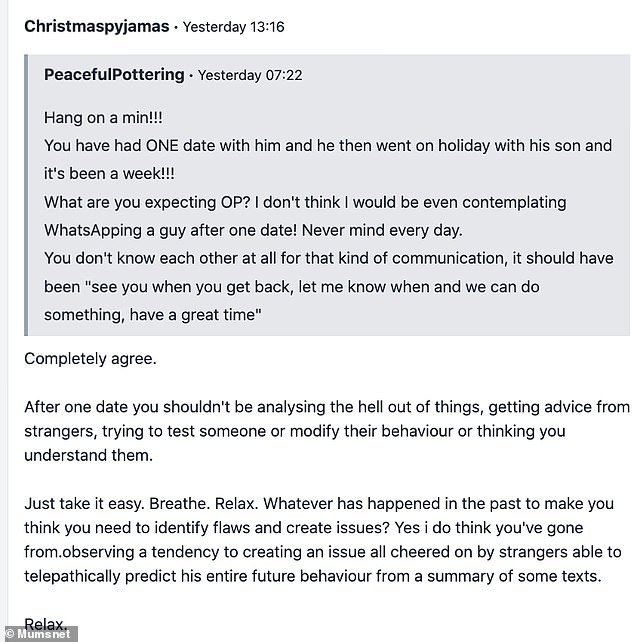Viewport: 634px width, 642px height.
Task: Click the 'Yesterday 07:22' quoted timestamp
Action: 250,75
